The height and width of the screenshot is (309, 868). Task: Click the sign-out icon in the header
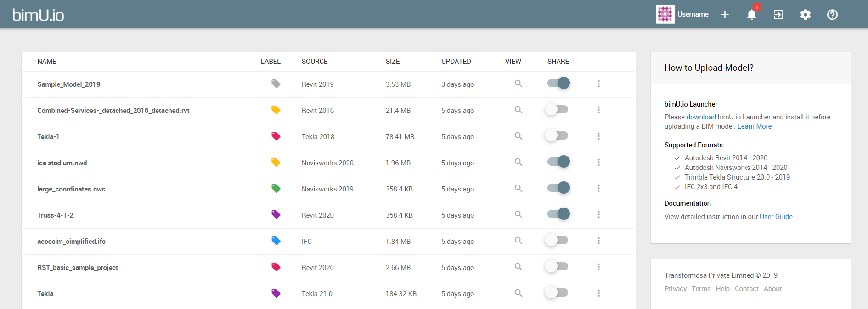(x=778, y=15)
